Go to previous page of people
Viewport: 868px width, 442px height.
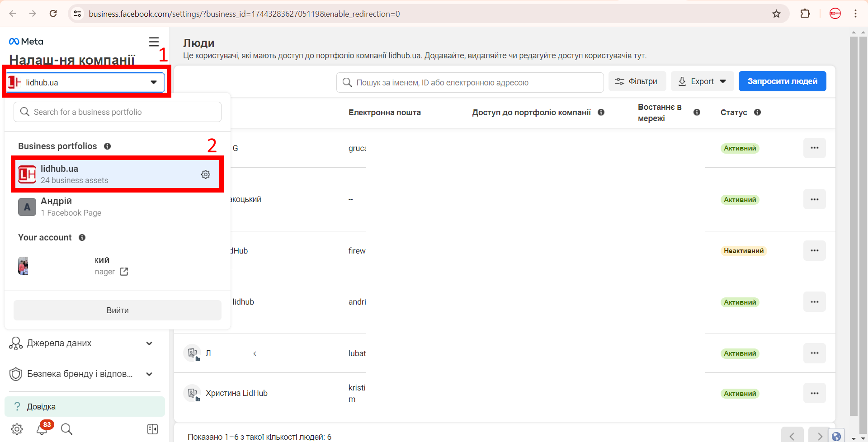click(x=792, y=436)
